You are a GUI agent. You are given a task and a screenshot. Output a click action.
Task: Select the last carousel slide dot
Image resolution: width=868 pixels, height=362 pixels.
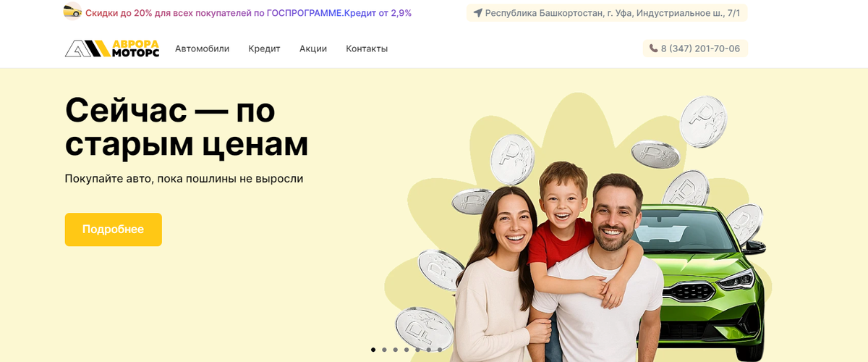tap(440, 350)
